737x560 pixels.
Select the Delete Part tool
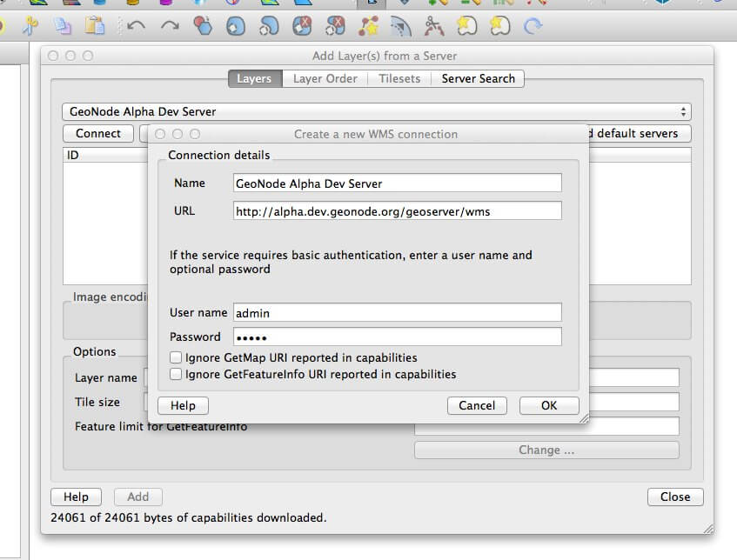[335, 26]
